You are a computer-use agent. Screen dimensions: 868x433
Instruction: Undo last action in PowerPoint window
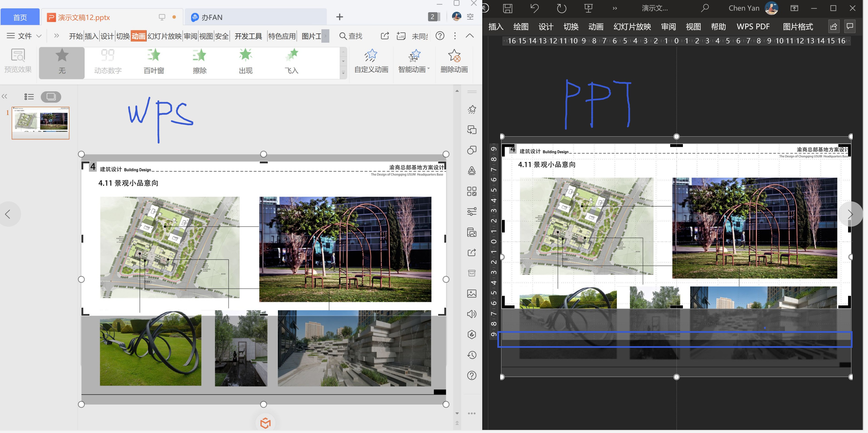click(534, 8)
